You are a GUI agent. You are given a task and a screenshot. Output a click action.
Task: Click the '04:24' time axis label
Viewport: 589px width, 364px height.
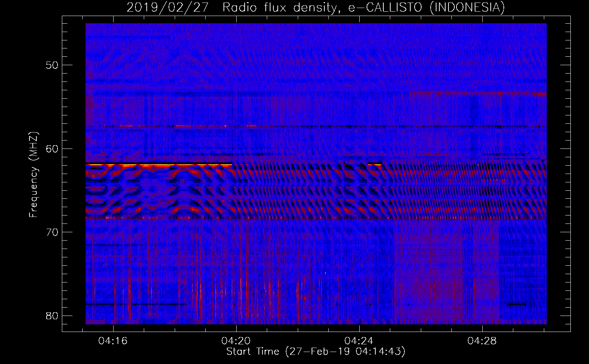click(359, 341)
